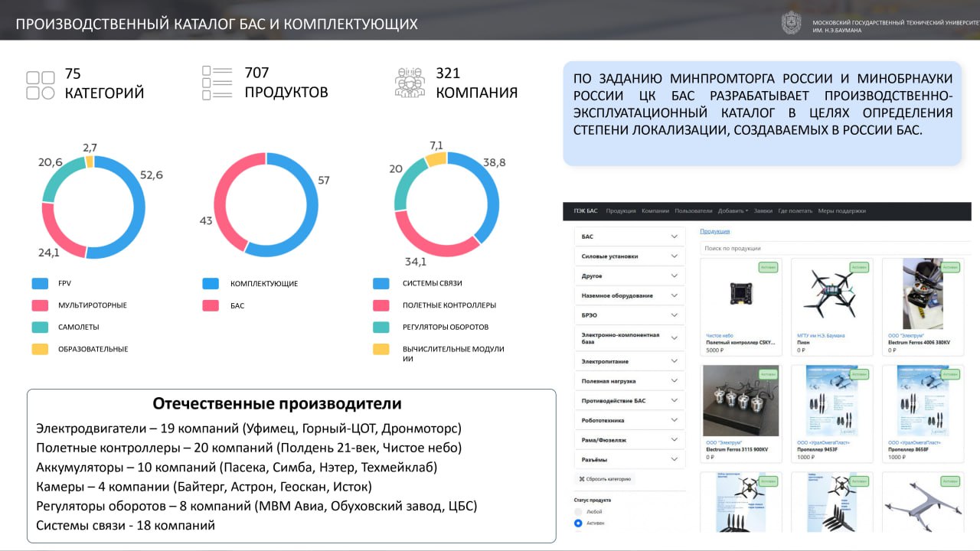
Task: Expand the Полезная нагрузка category
Action: [x=629, y=380]
